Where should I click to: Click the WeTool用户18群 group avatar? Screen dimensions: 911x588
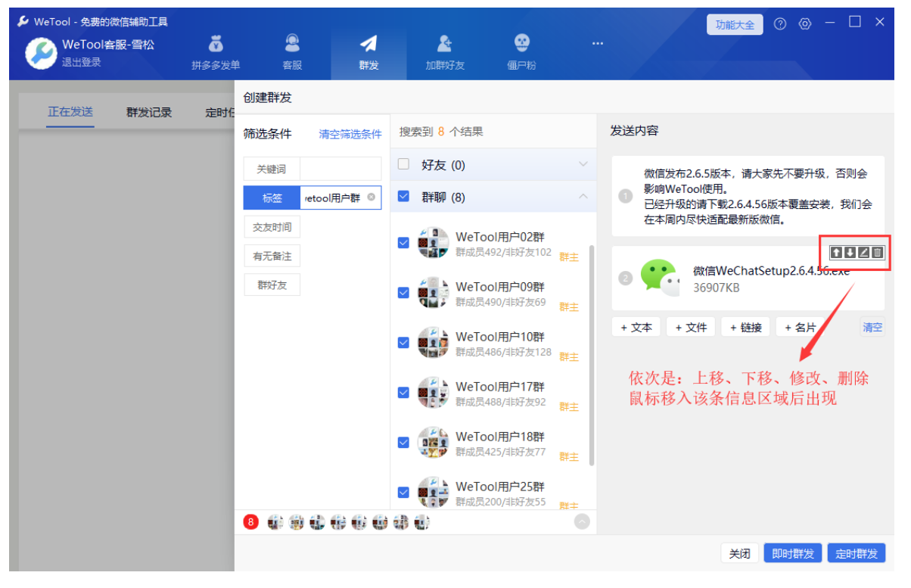434,442
